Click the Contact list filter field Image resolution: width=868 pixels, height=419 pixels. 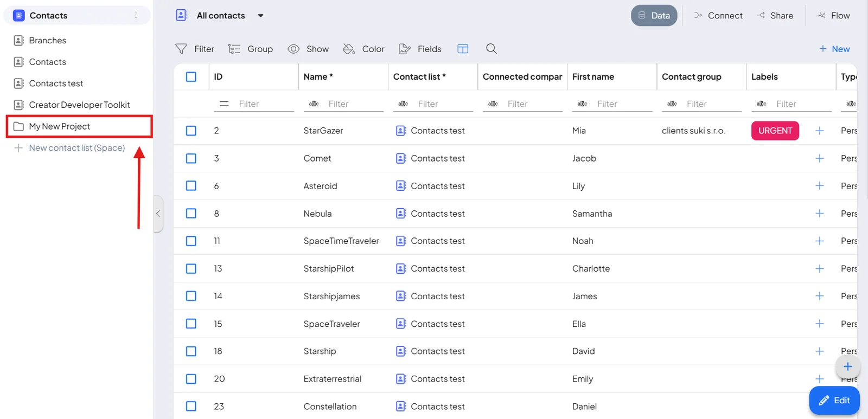coord(445,104)
